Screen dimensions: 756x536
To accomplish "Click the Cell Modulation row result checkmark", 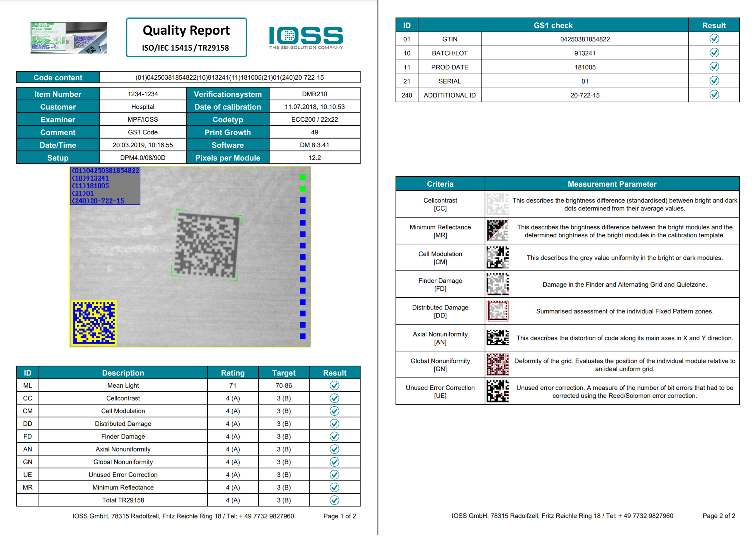I will (x=335, y=411).
